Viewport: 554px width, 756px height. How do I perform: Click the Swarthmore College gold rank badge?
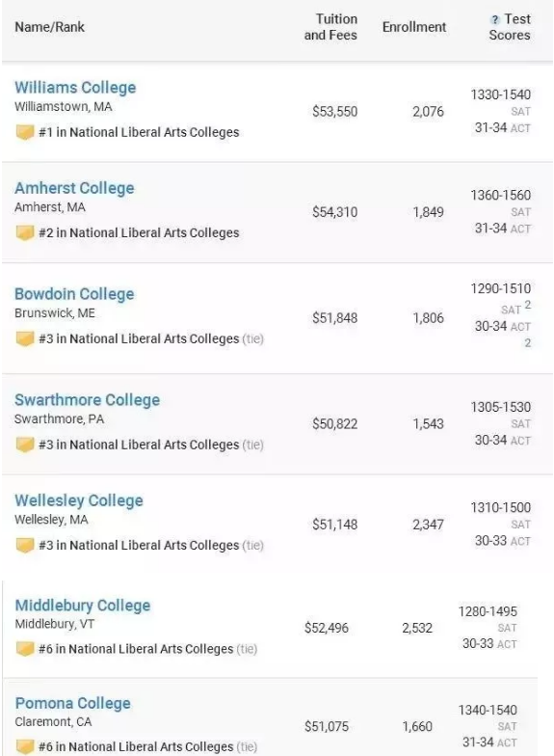(25, 445)
